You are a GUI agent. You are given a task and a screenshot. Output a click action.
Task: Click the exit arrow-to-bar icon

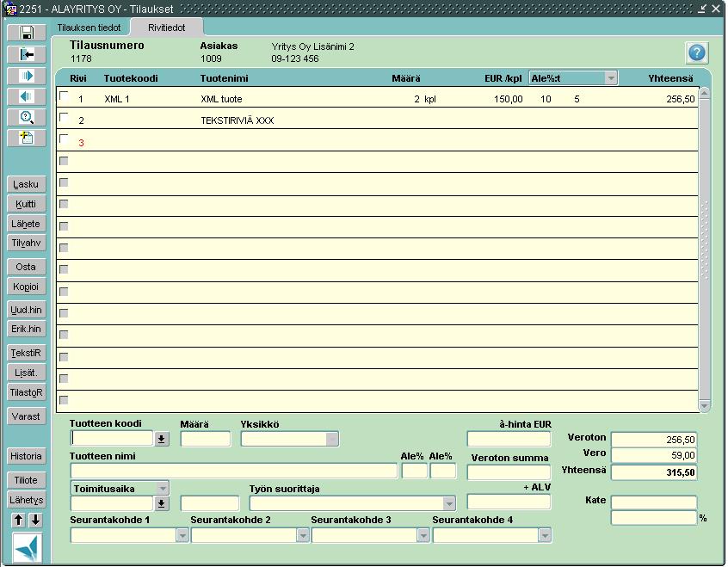[27, 55]
